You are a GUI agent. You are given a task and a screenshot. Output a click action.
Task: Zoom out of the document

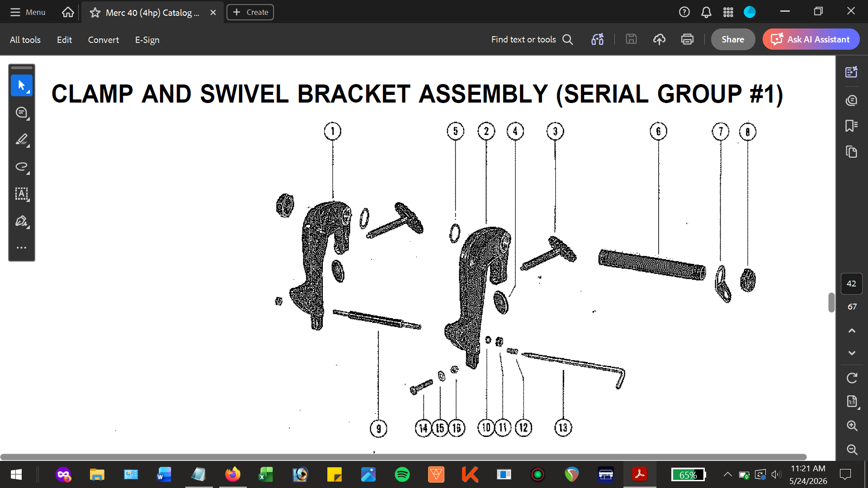click(852, 449)
